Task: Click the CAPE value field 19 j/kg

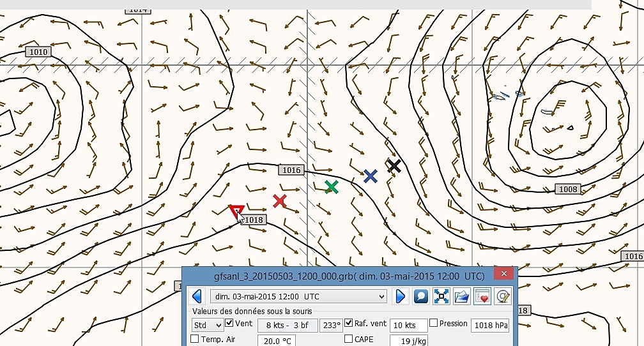Action: click(x=409, y=341)
